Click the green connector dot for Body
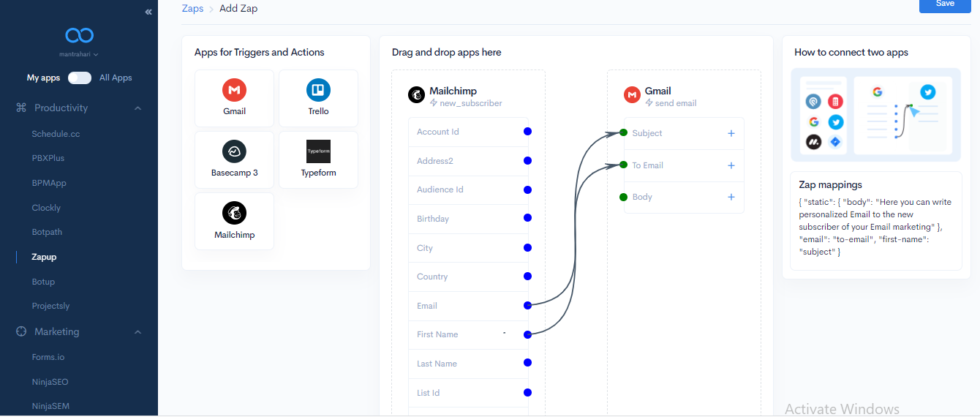Screen dimensions: 980x417 click(x=623, y=197)
